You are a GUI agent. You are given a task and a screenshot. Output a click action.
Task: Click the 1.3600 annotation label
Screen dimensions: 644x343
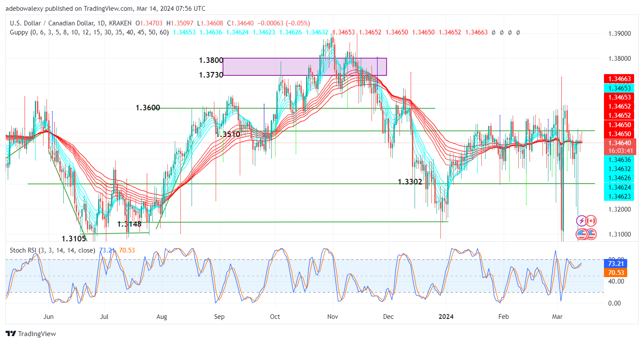tap(148, 108)
